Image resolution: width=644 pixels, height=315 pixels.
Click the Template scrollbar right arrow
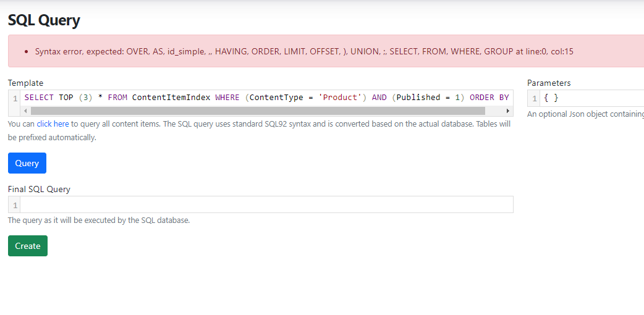pos(507,111)
